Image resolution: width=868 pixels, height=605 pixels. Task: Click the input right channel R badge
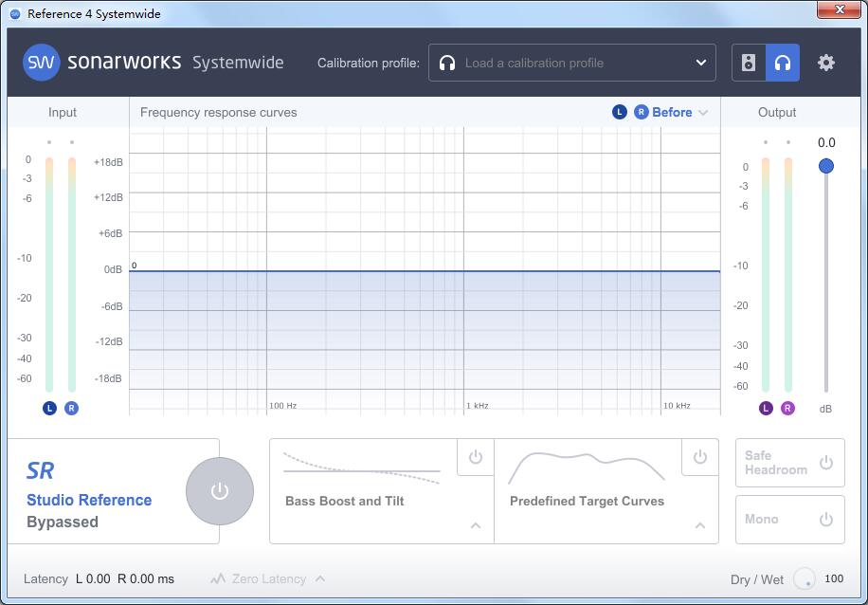(71, 408)
